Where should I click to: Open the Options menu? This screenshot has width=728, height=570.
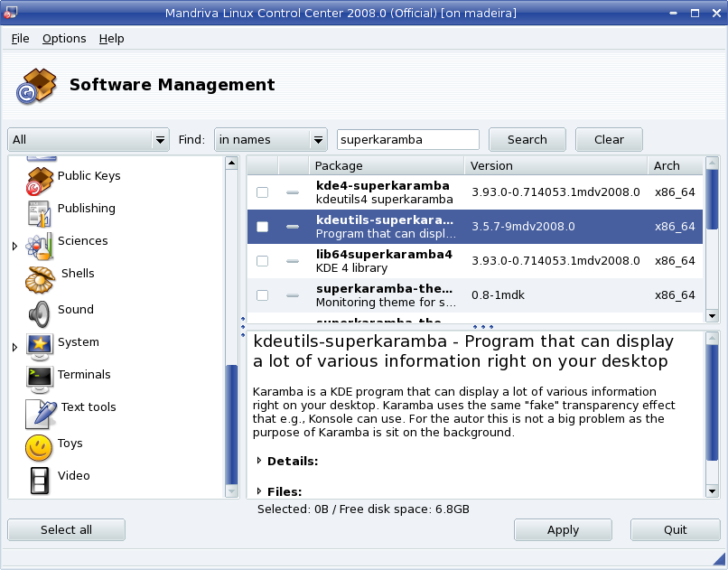[x=64, y=39]
